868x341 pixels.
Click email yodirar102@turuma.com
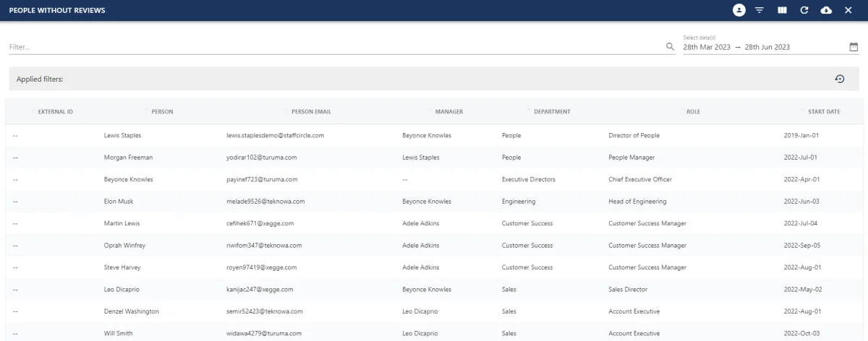point(262,157)
